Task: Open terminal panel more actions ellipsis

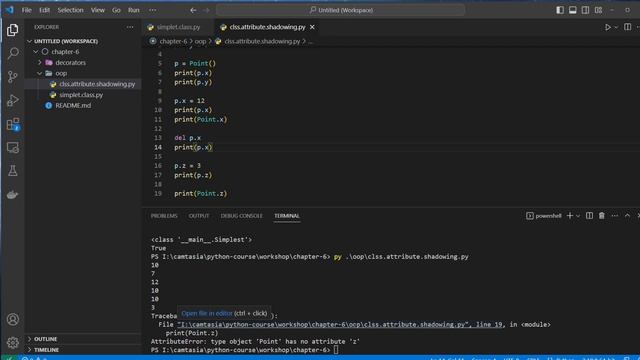Action: point(615,216)
